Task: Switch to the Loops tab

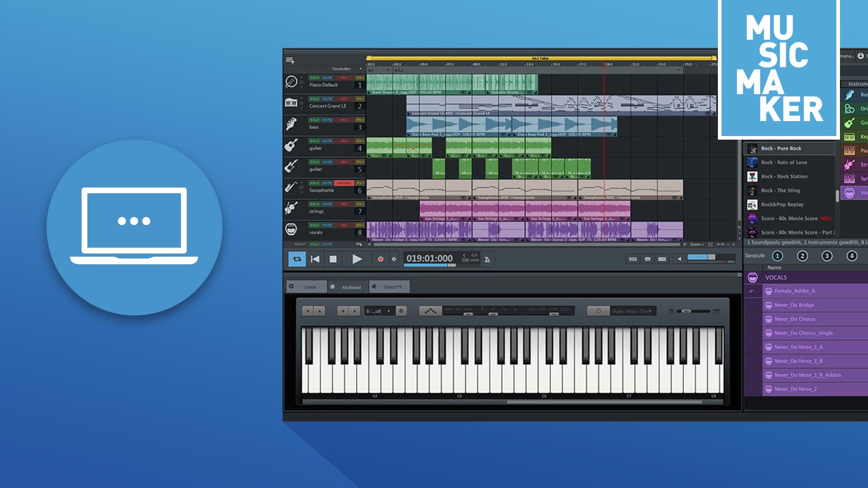Action: pyautogui.click(x=307, y=286)
